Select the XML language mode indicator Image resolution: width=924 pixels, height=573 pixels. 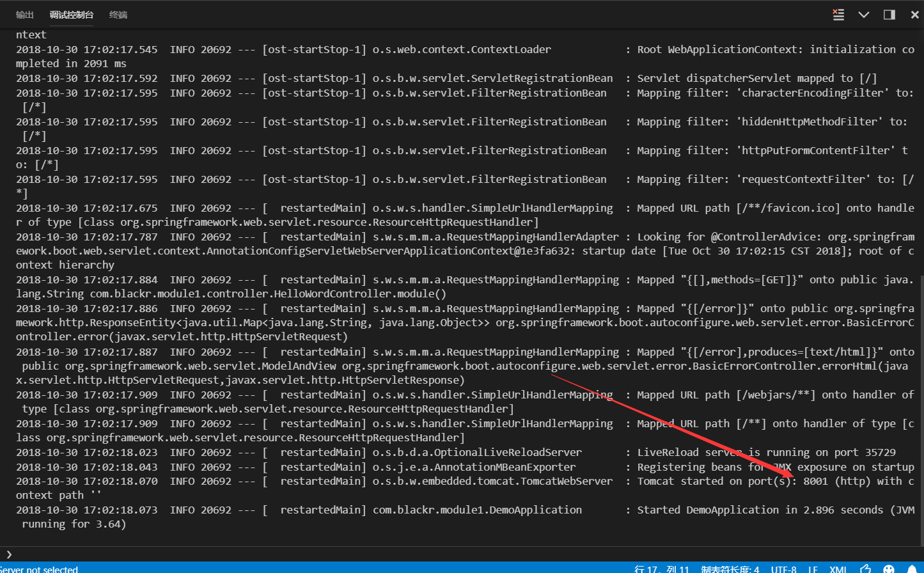[838, 569]
